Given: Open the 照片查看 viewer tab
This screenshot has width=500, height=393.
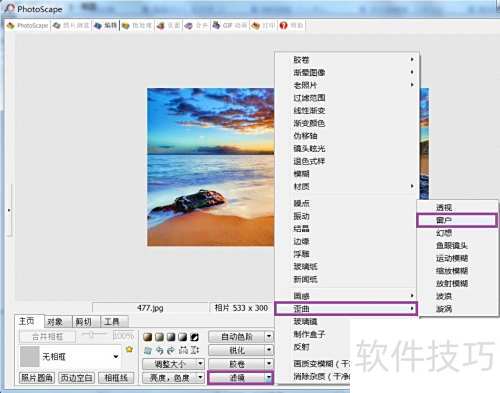Looking at the screenshot, I should point(71,25).
